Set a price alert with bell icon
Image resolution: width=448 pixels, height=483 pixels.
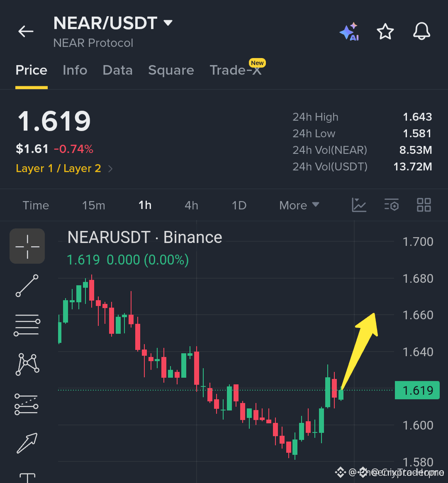point(421,32)
